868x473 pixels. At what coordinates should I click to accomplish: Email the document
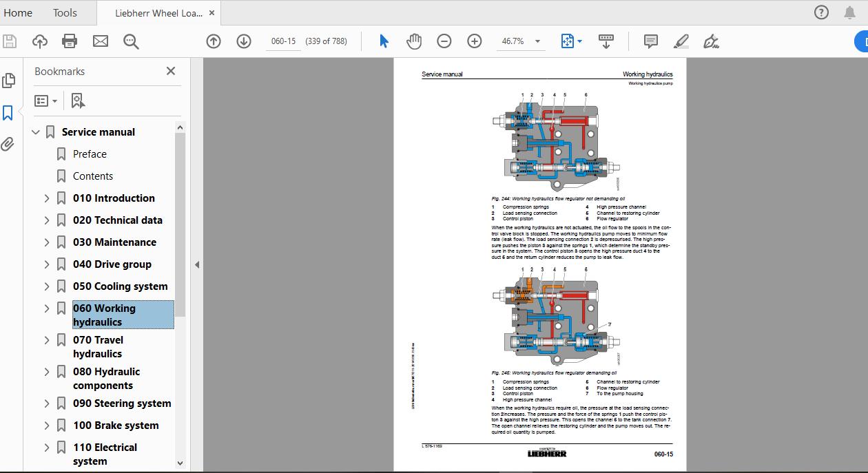100,41
